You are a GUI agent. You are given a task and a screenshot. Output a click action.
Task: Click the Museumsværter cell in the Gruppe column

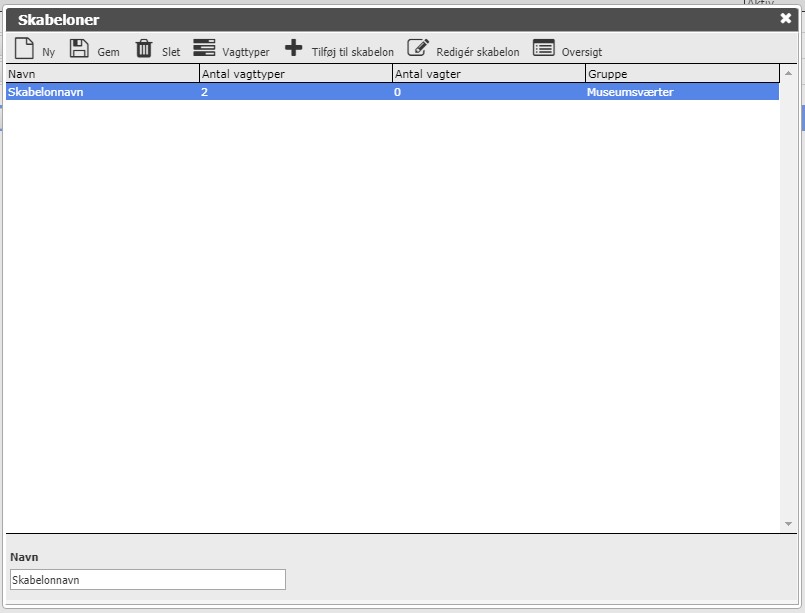point(631,92)
